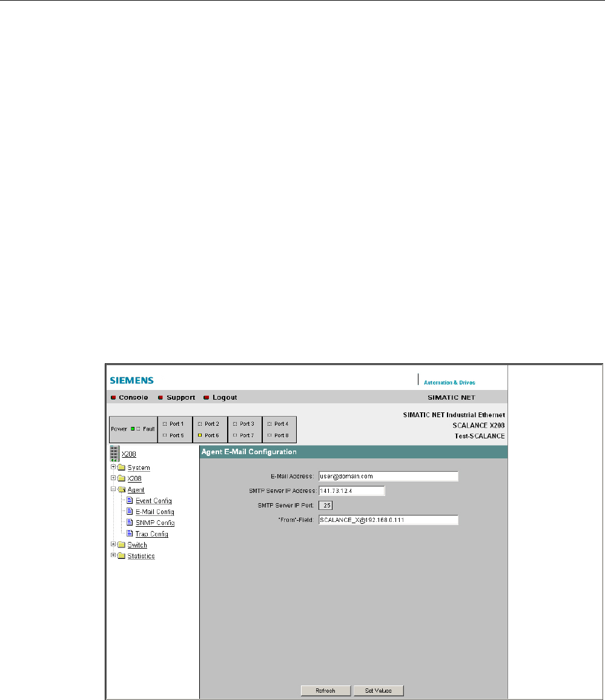Click the Event Config page icon
The width and height of the screenshot is (605, 700).
(x=130, y=500)
